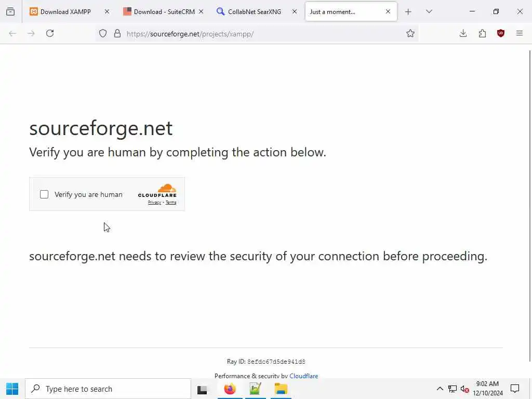Click the padlock site information icon

click(x=117, y=33)
